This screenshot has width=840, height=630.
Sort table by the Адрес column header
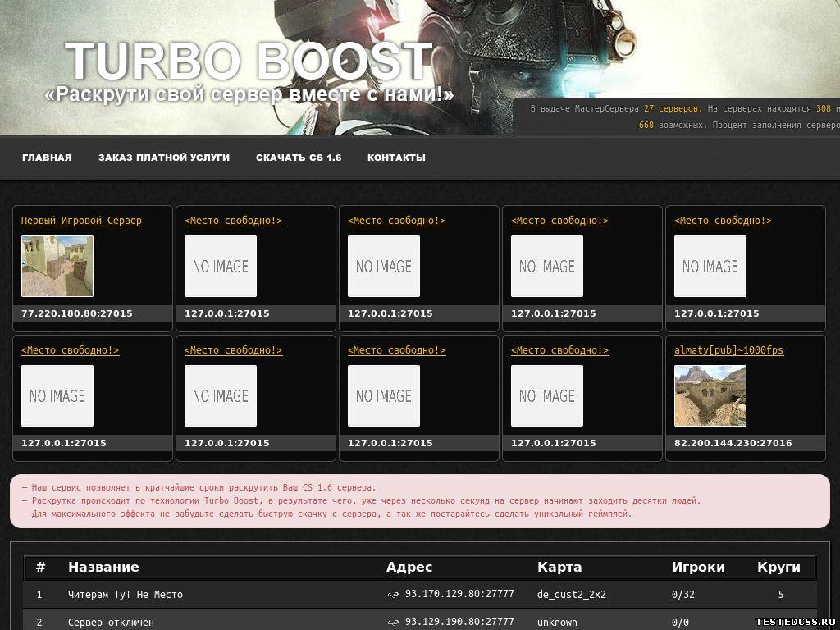[x=409, y=568]
